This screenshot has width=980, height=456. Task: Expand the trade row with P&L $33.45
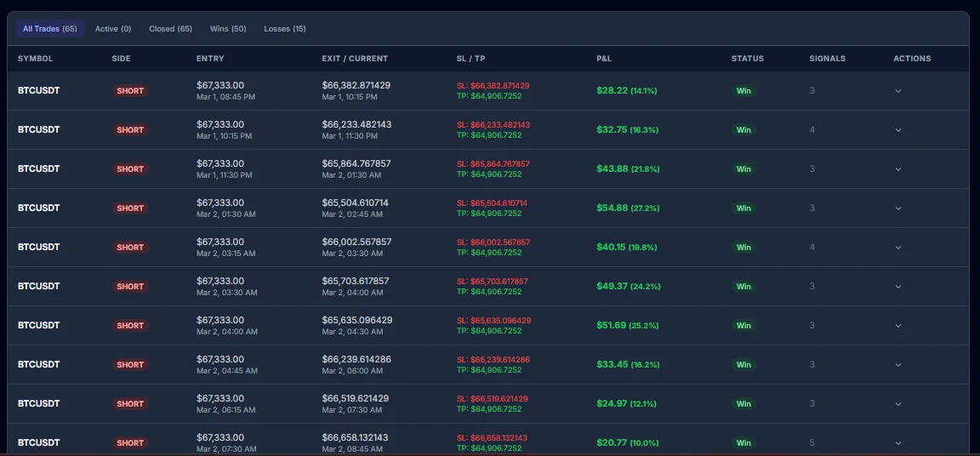point(898,365)
